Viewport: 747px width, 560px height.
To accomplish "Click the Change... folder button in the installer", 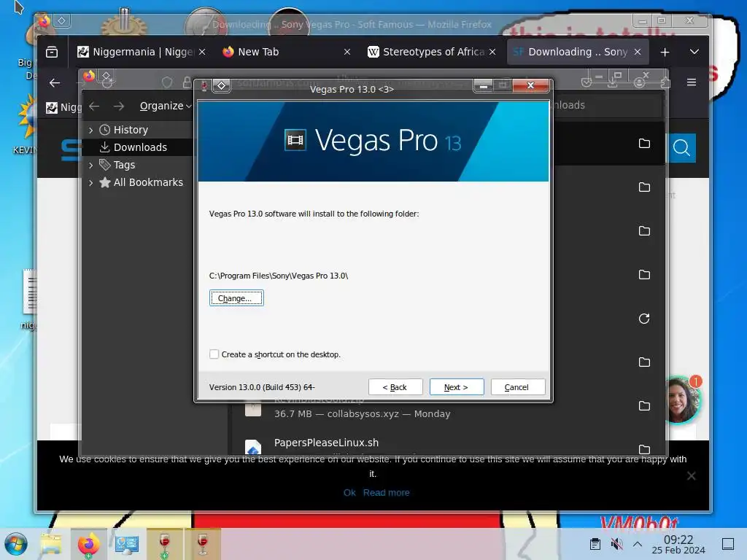I will (236, 298).
